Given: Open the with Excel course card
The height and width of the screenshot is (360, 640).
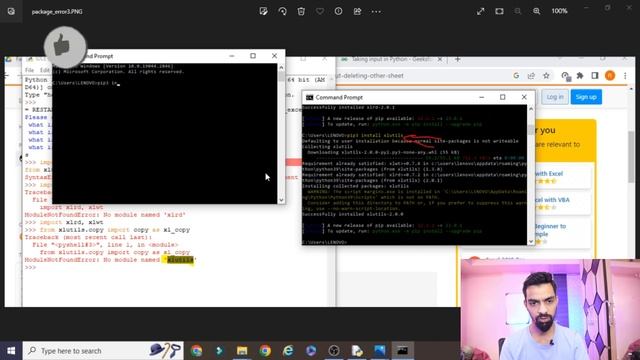Looking at the screenshot, I should tap(562, 177).
